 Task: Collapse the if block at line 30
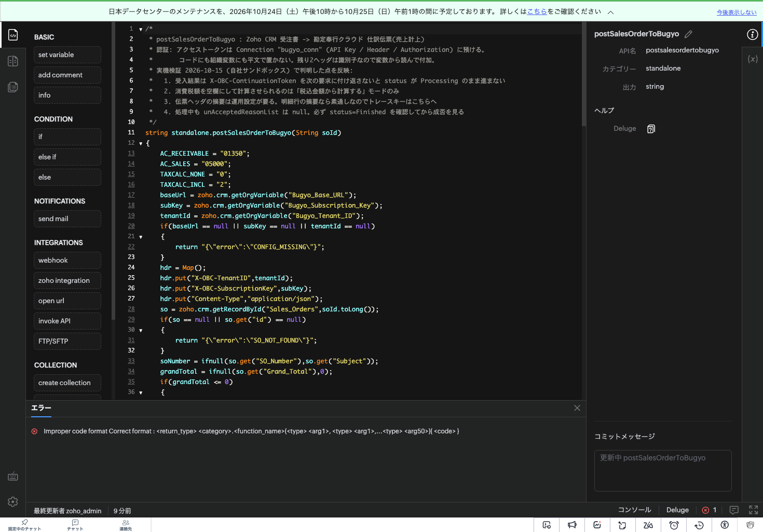[141, 331]
